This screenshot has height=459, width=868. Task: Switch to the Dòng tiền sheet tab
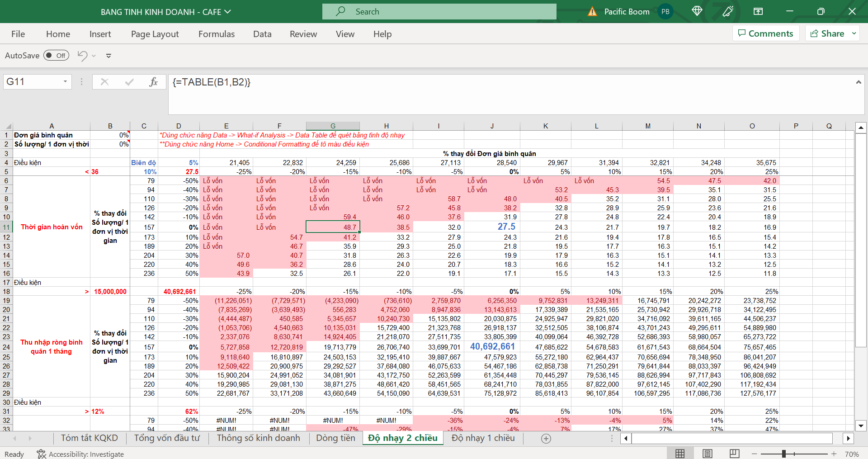point(335,438)
